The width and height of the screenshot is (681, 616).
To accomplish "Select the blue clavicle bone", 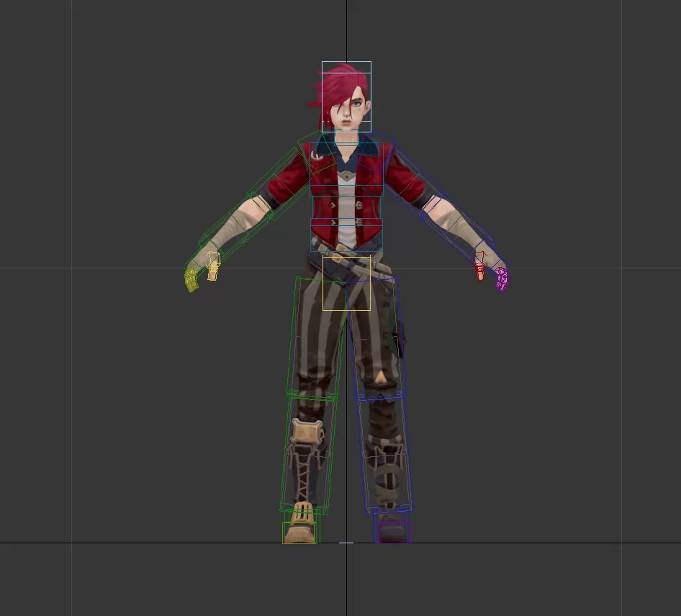I will (x=376, y=152).
